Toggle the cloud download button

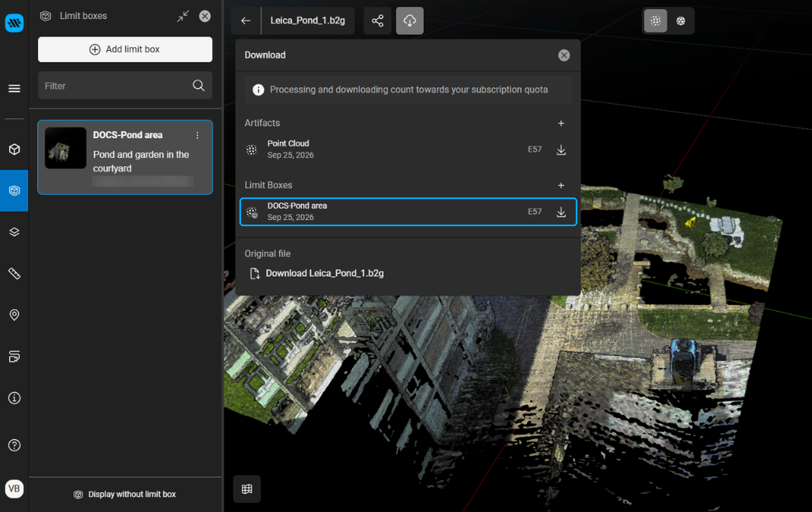pyautogui.click(x=410, y=21)
